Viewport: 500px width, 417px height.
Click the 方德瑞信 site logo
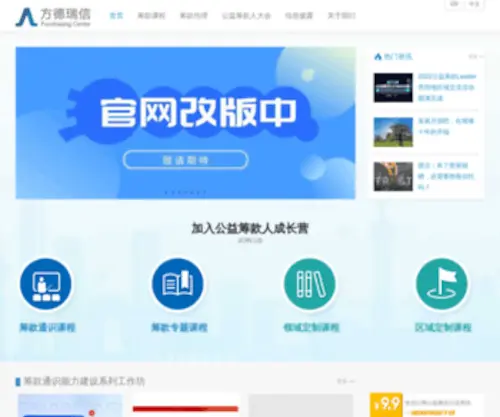tap(53, 17)
